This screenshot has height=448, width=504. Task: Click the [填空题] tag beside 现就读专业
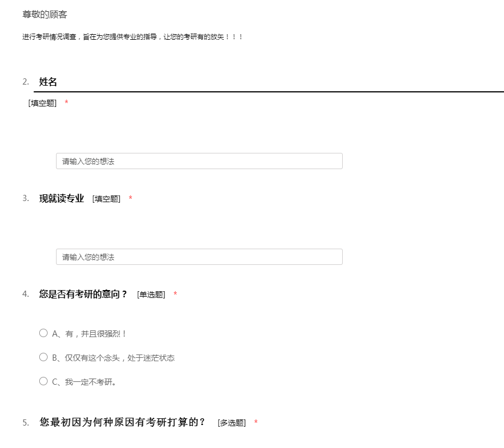106,199
